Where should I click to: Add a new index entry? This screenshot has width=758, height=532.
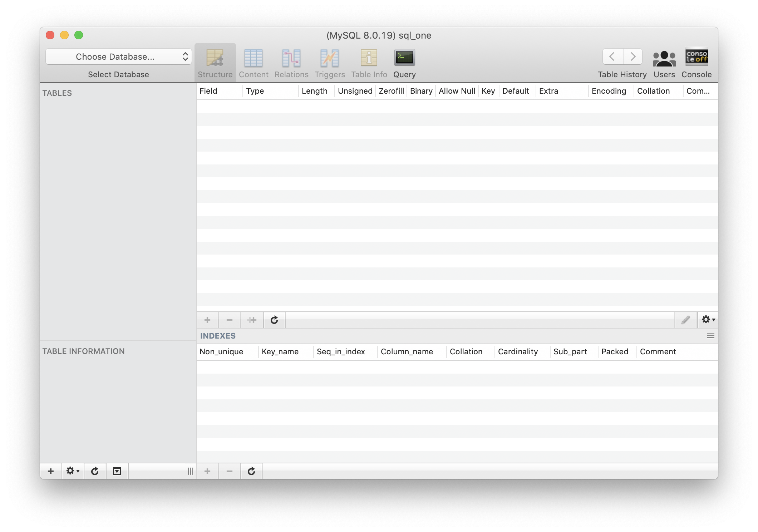point(207,471)
